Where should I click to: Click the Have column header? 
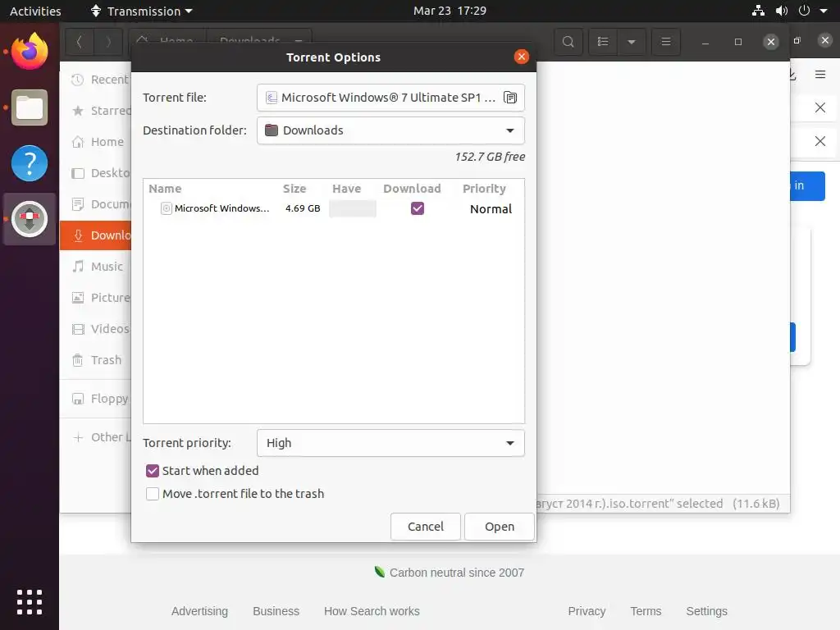(x=347, y=189)
